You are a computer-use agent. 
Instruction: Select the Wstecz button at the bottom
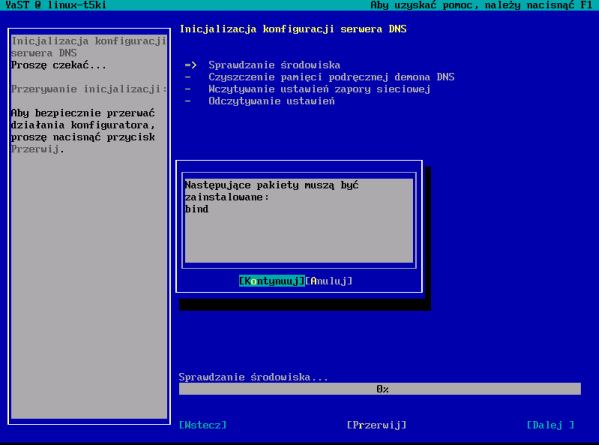click(203, 425)
